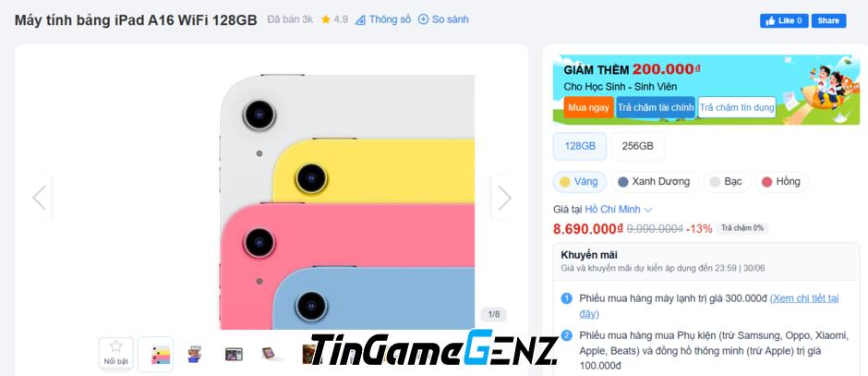Select the Trả chậm tài chính tab

tap(656, 107)
